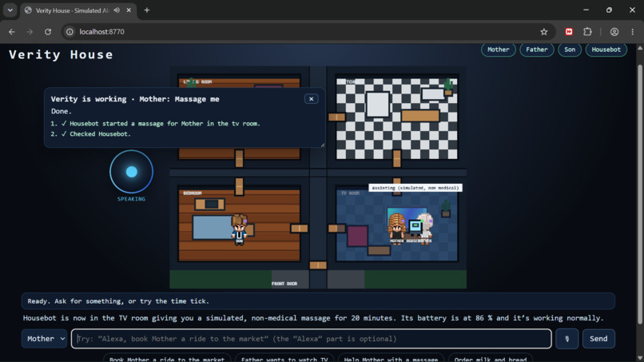Screen dimensions: 644x362
Task: Select the Housebot chip at top
Action: point(606,50)
